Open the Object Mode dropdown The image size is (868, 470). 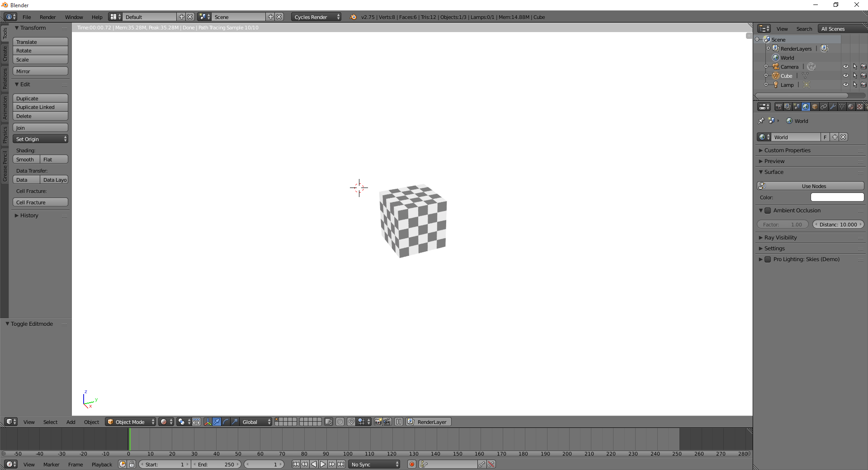[130, 422]
